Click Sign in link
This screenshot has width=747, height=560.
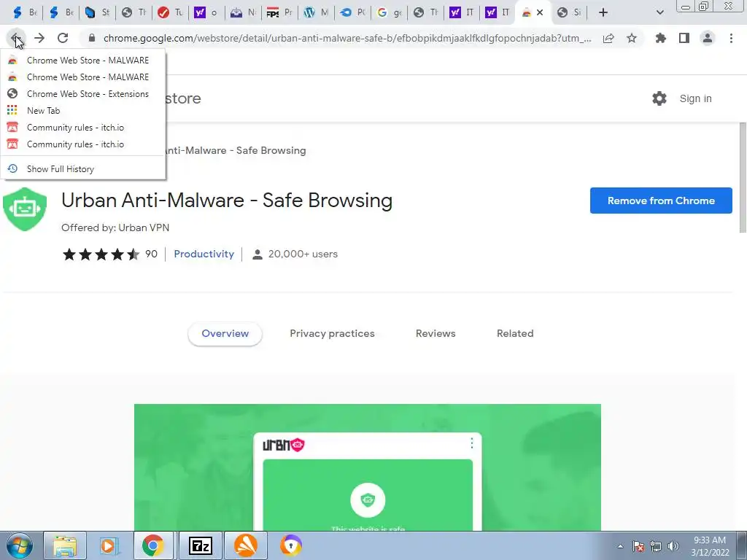[695, 98]
